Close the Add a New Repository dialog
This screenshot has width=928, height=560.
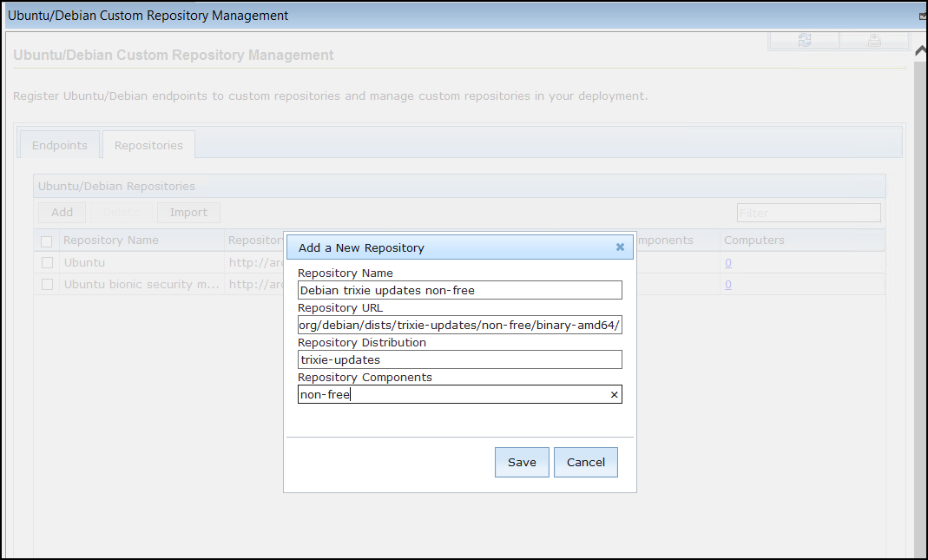[620, 247]
